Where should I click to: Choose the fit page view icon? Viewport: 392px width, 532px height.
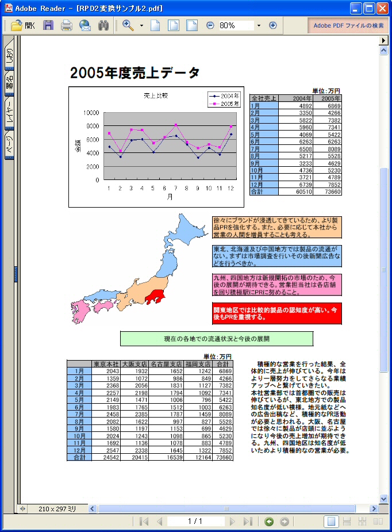[x=173, y=25]
